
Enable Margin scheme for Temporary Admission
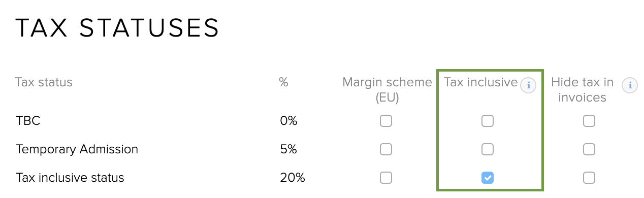386,149
